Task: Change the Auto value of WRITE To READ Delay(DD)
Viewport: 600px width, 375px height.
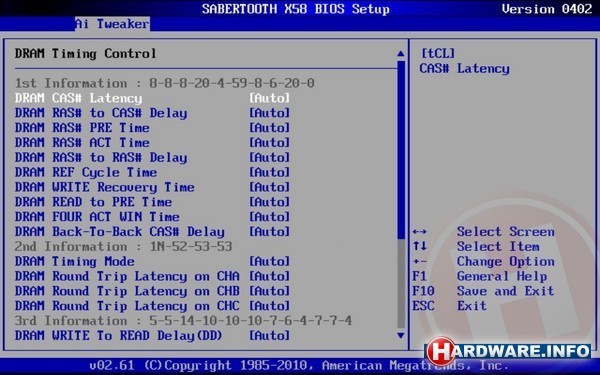Action: click(x=269, y=335)
